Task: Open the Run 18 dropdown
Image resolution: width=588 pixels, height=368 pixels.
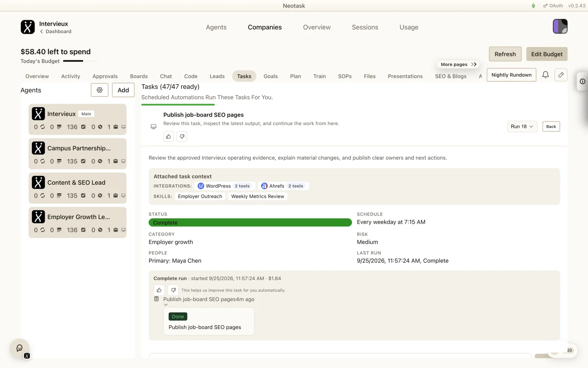Action: coord(522,127)
